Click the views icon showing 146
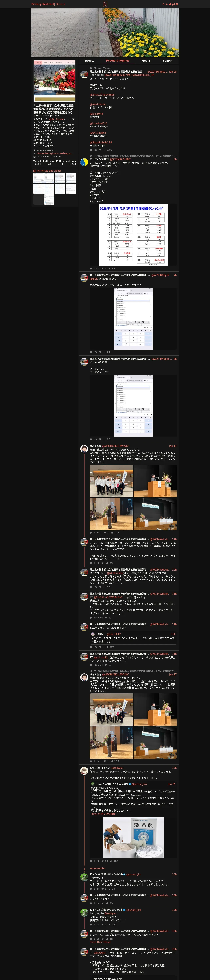The image size is (210, 980). (x=105, y=150)
